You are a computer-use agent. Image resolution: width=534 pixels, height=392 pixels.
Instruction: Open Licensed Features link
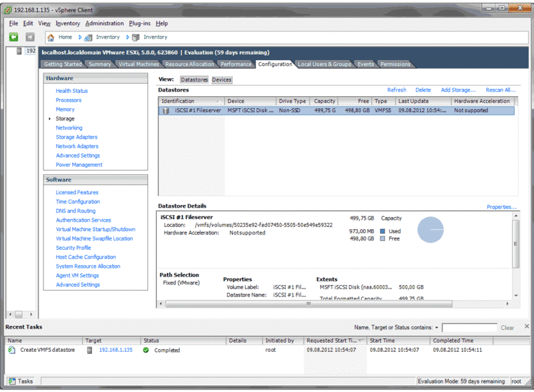(77, 192)
